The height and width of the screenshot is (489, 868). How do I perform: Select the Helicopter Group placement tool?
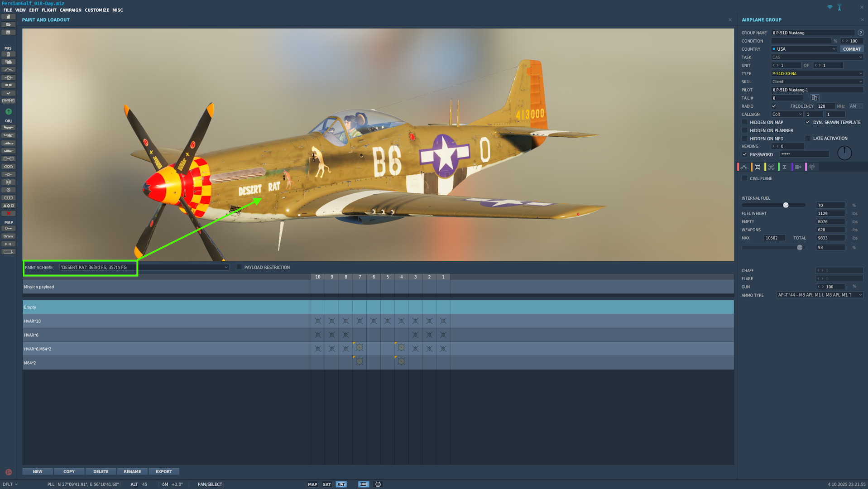(8, 135)
